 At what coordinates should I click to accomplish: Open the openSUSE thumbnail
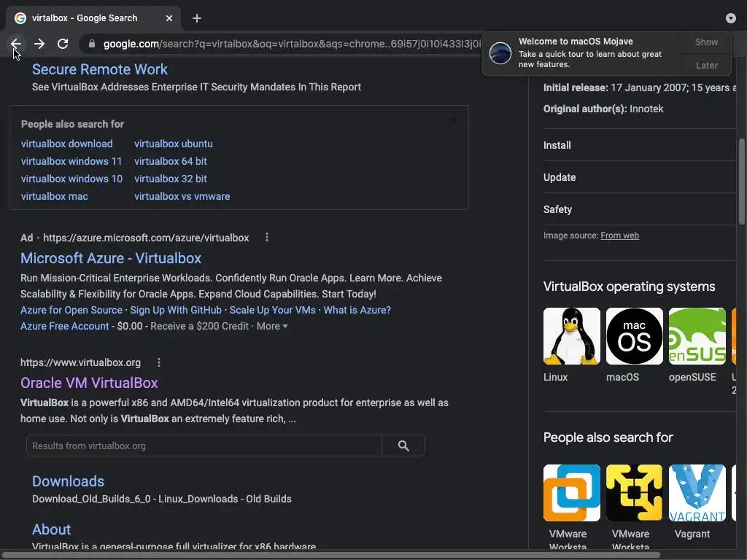pyautogui.click(x=697, y=336)
